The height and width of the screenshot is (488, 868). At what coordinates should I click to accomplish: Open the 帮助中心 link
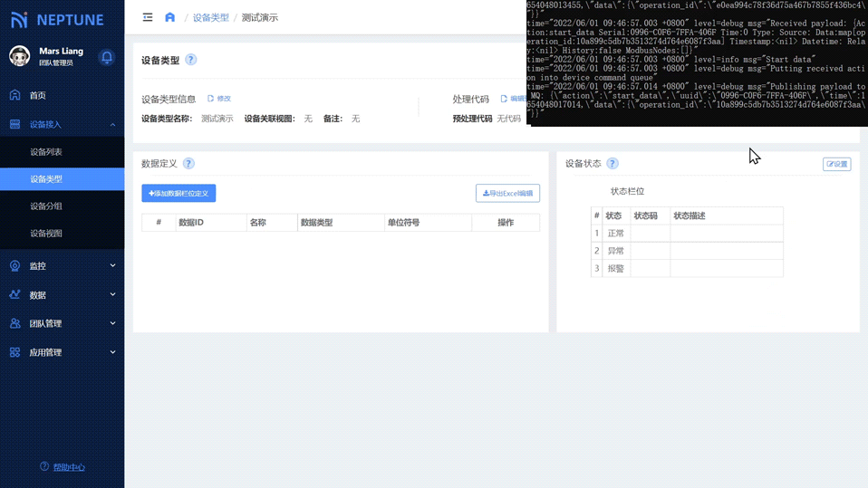[68, 467]
